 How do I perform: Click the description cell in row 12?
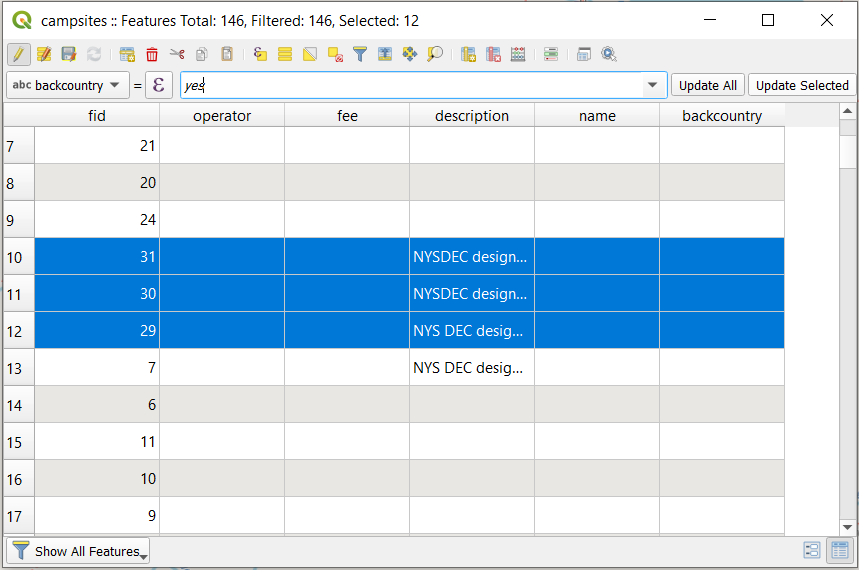472,330
